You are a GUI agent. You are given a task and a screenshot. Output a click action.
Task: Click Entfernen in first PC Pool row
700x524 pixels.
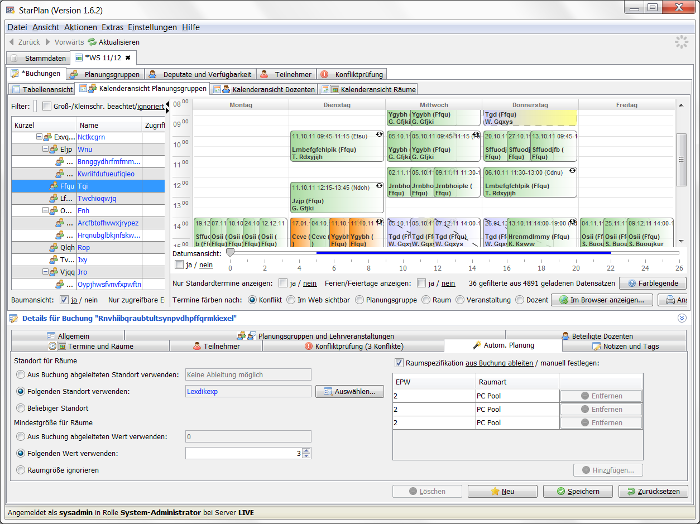point(601,396)
